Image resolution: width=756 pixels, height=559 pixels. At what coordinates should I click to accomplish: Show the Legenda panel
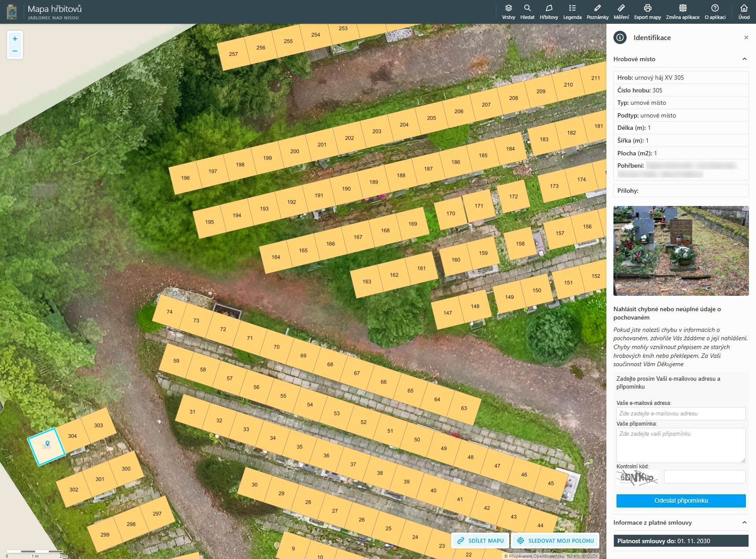572,12
